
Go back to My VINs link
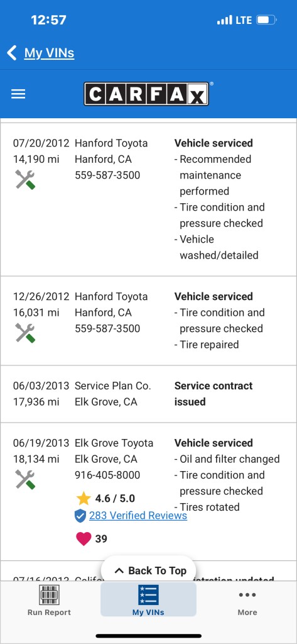(49, 53)
